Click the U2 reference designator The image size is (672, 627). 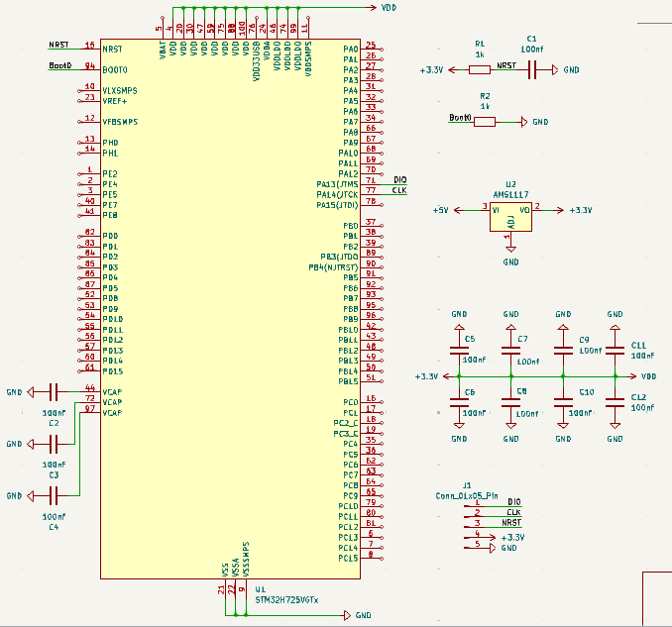510,184
